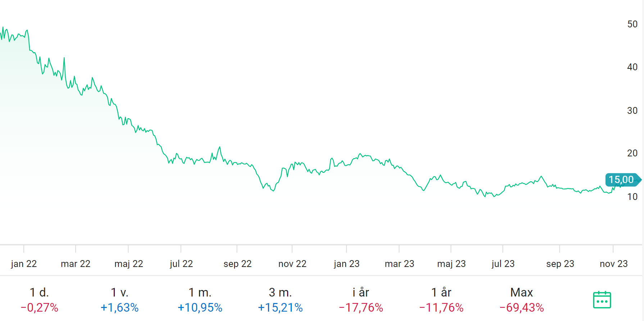This screenshot has width=644, height=321.
Task: Show the Max time range
Action: coord(522,300)
